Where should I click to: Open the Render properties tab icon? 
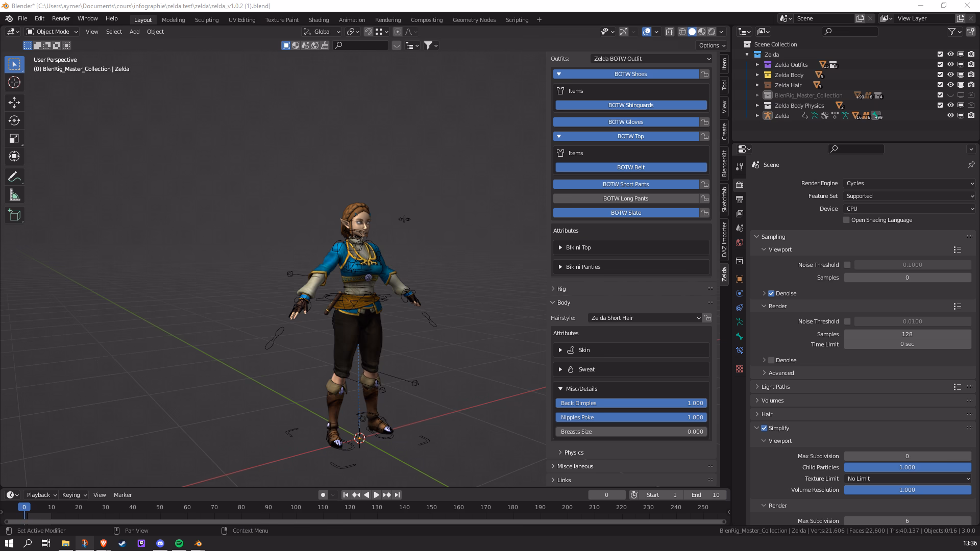[740, 185]
